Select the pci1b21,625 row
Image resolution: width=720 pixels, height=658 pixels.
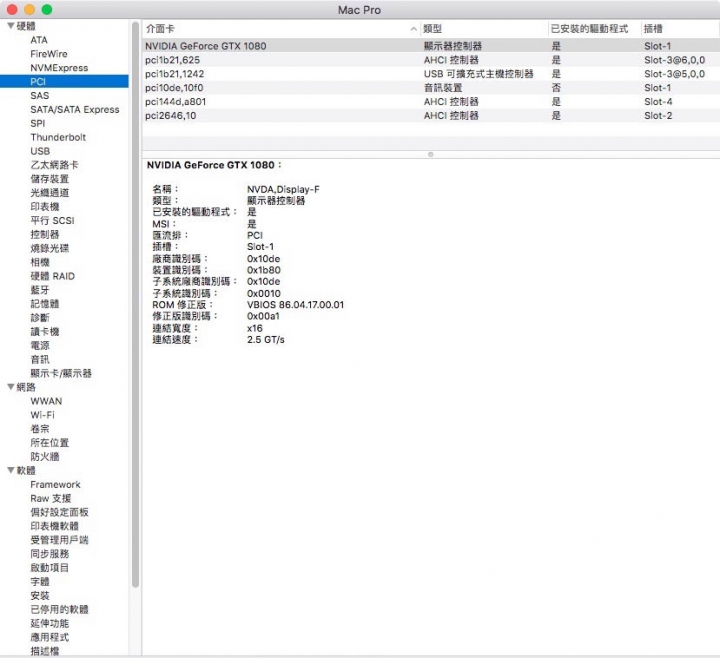(x=431, y=60)
